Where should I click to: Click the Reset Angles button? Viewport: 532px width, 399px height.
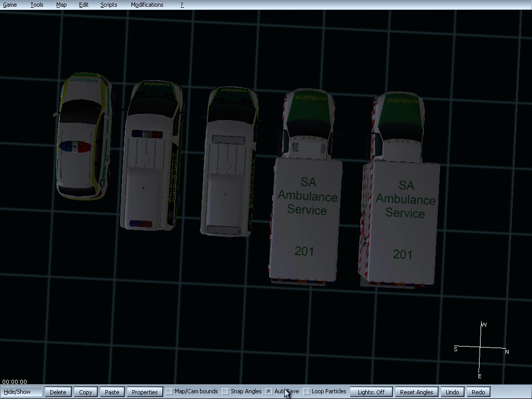point(416,392)
